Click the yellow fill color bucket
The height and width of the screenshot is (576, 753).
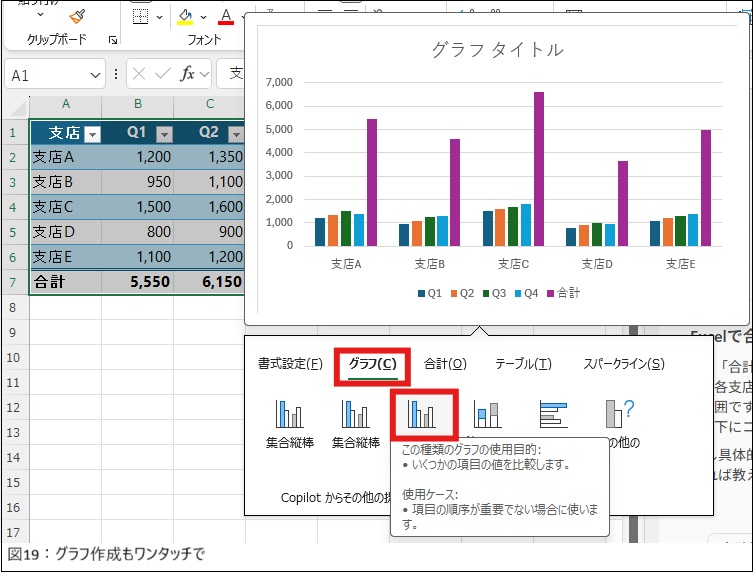[x=184, y=16]
